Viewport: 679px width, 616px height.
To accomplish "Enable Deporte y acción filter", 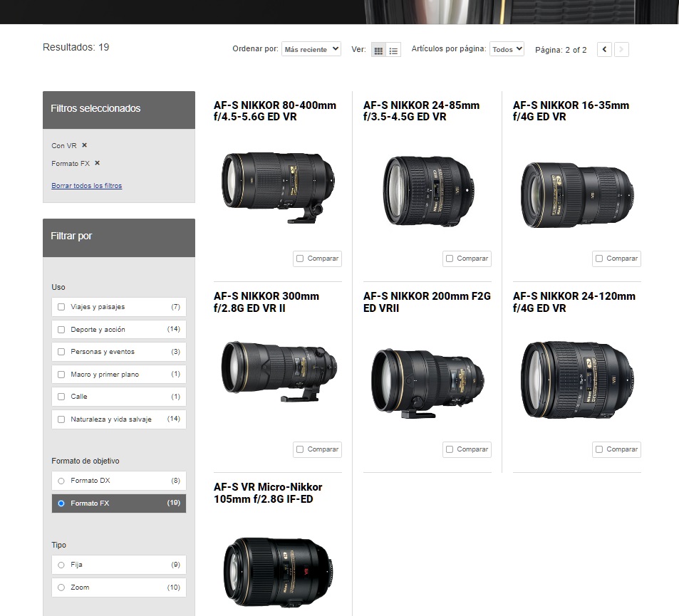I will tap(61, 330).
